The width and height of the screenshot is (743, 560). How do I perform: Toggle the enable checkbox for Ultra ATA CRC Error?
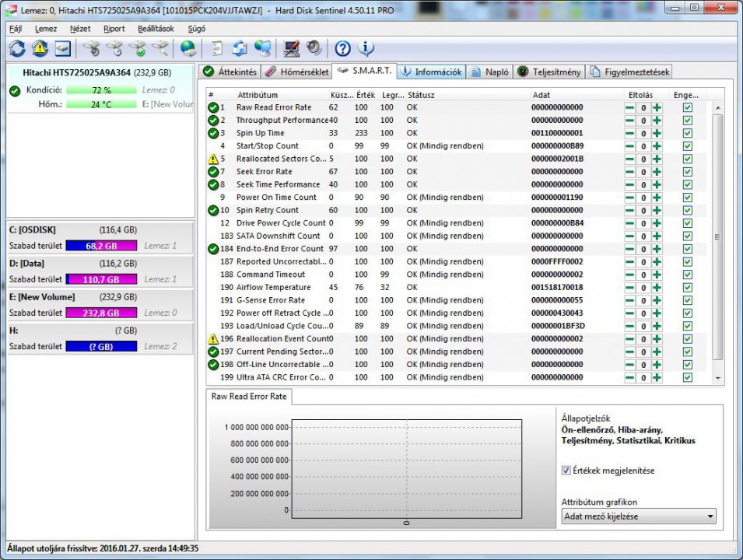[688, 377]
